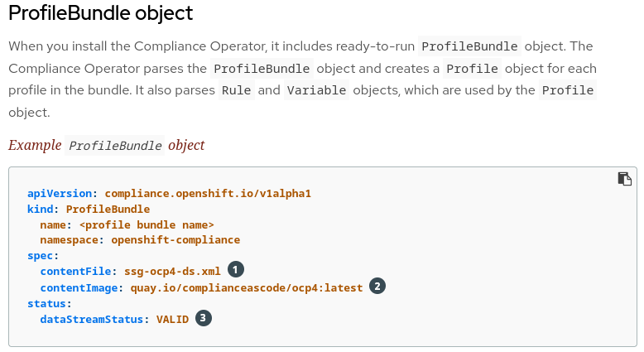Click the VALID dataStreamStatus value

click(172, 318)
